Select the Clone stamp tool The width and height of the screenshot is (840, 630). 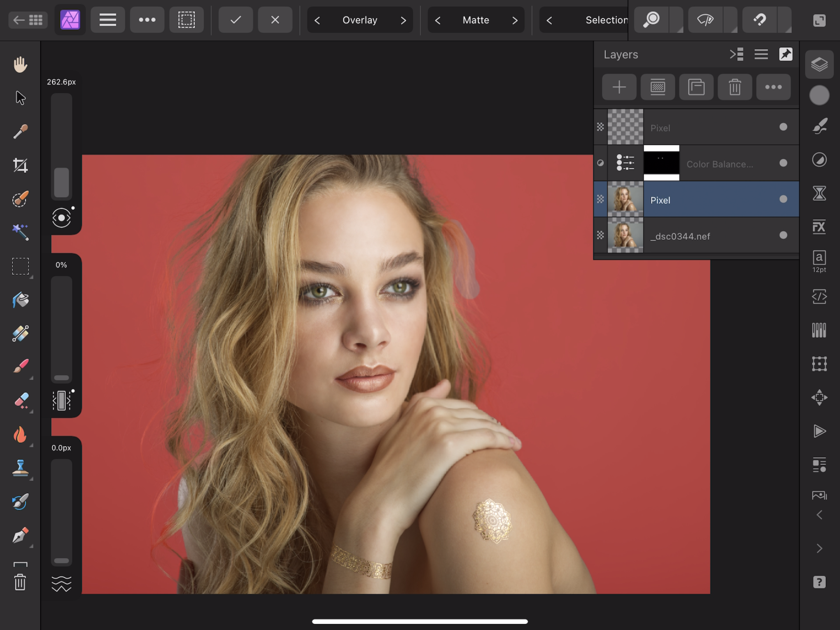tap(20, 468)
